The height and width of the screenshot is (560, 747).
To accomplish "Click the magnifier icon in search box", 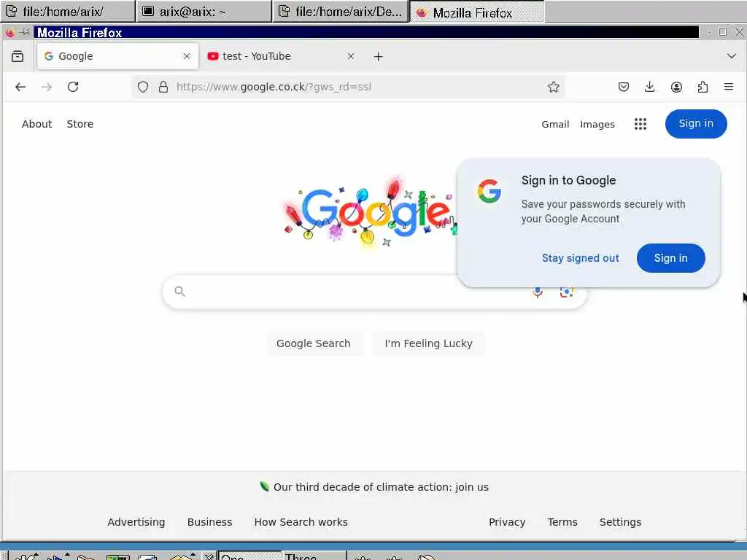I will pyautogui.click(x=179, y=292).
